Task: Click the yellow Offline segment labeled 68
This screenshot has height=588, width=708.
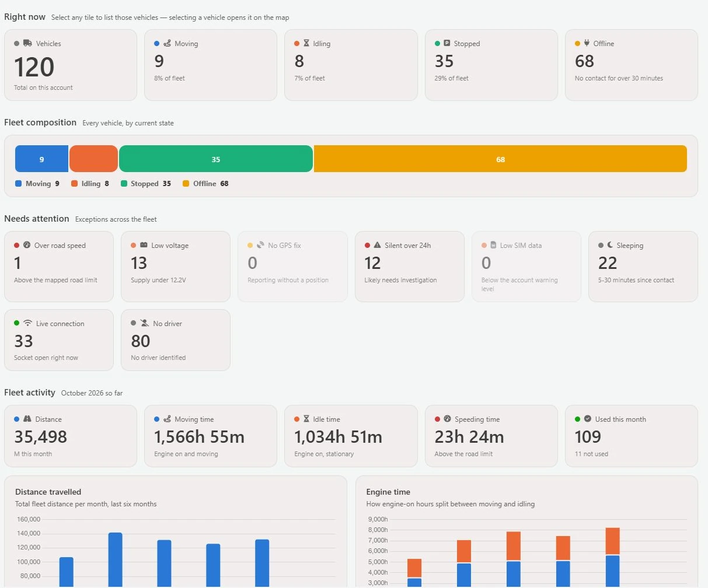Action: point(500,159)
